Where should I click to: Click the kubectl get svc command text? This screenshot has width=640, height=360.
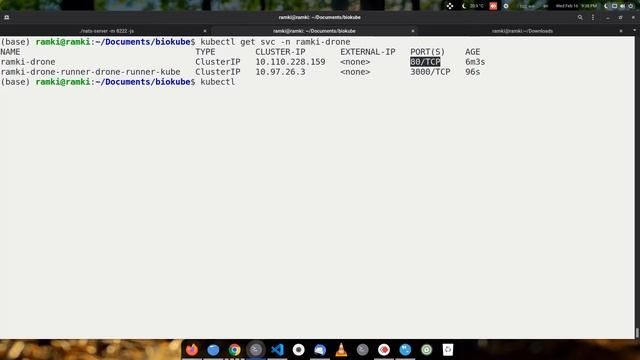click(x=275, y=42)
